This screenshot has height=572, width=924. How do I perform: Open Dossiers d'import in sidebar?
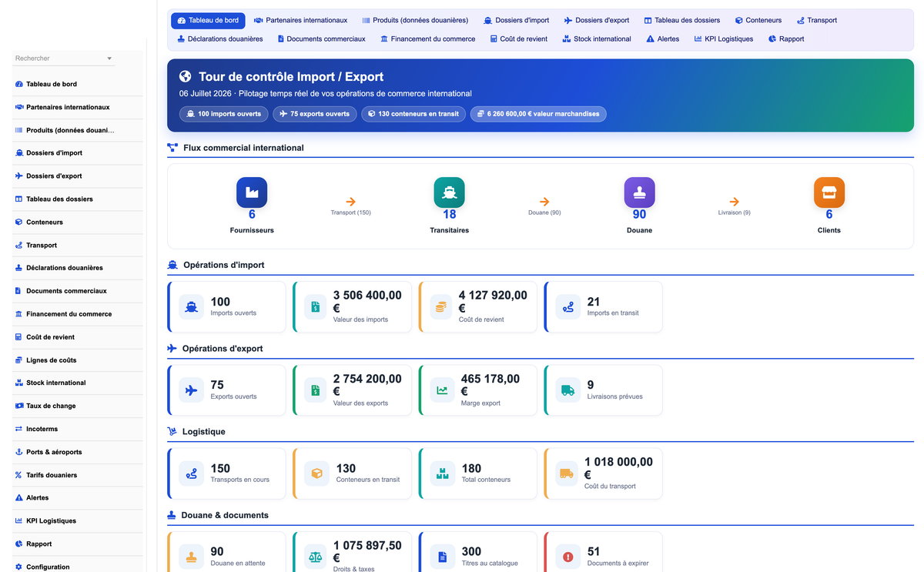coord(78,153)
